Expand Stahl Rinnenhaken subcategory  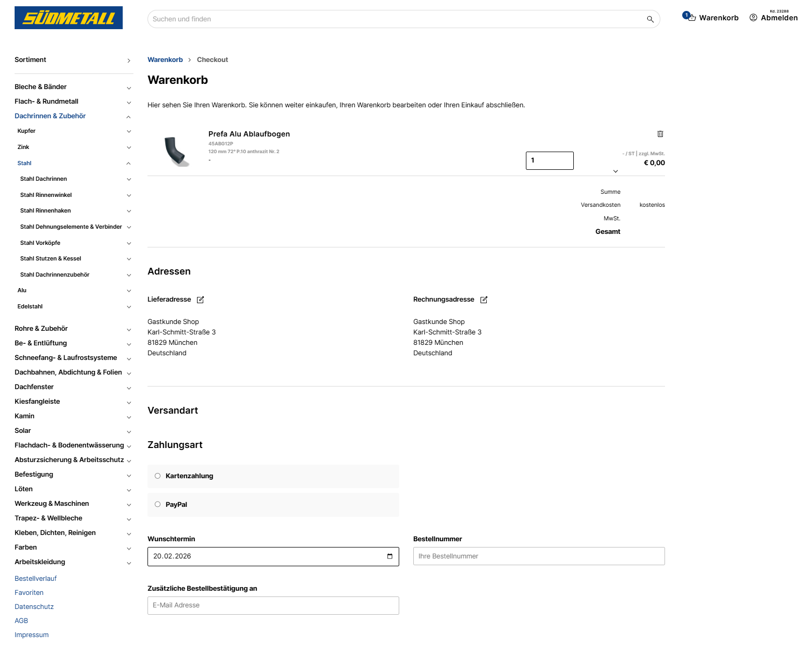tap(129, 211)
